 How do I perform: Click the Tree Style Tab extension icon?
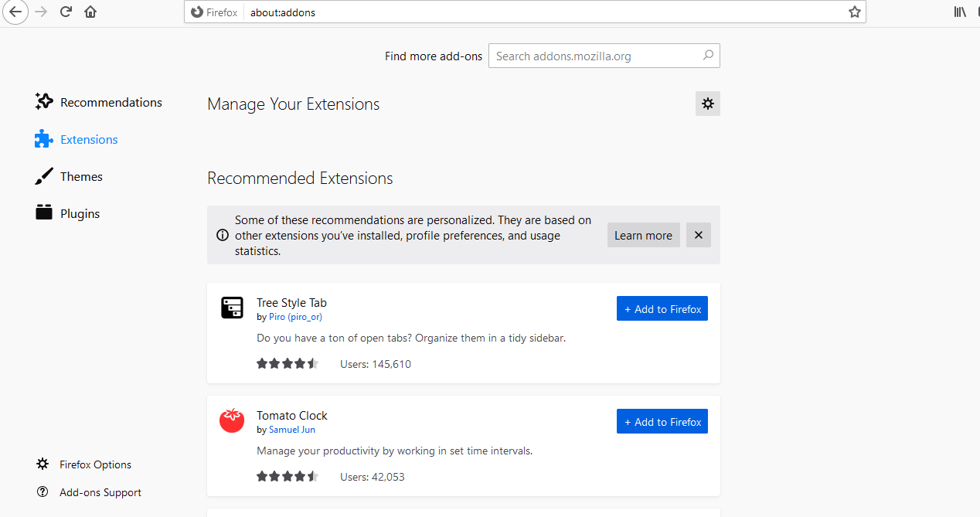(232, 308)
